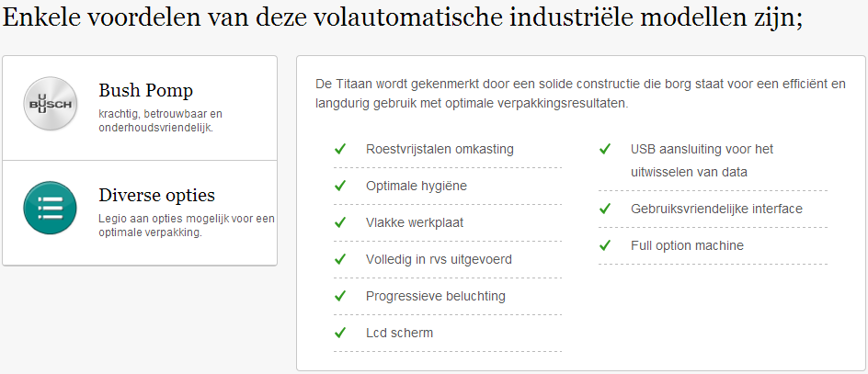The height and width of the screenshot is (374, 868).
Task: Click the teal list icon for Diverse opties
Action: click(x=50, y=208)
